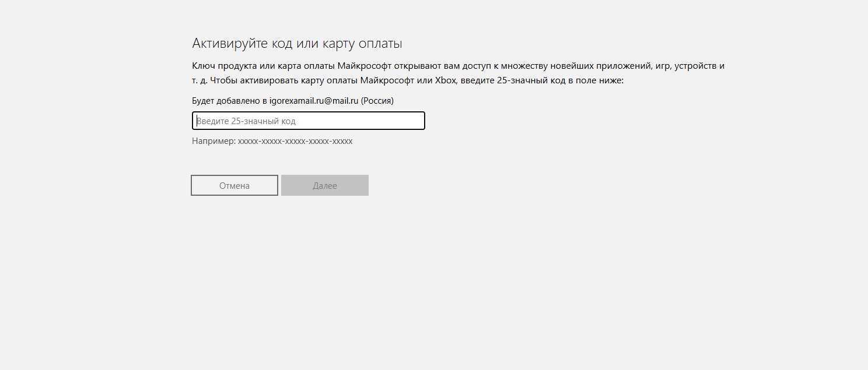
Task: Click the placeholder text Введите 25-значный код
Action: coord(246,121)
